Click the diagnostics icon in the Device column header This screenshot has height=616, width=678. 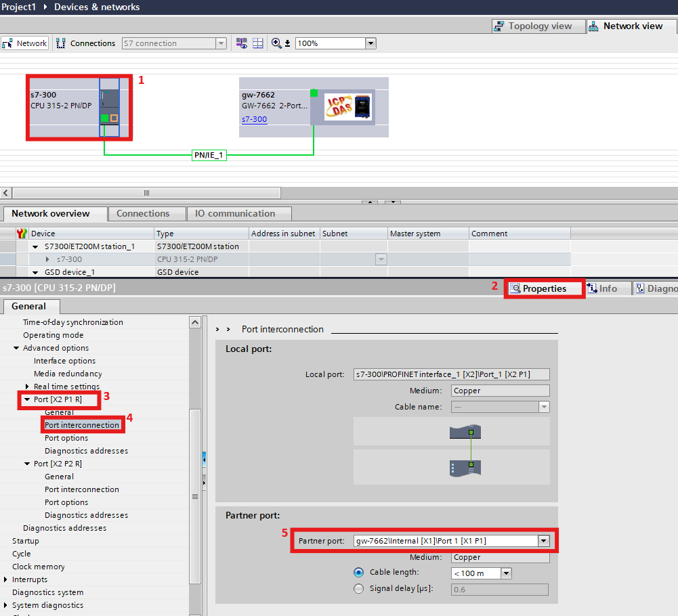coord(22,234)
